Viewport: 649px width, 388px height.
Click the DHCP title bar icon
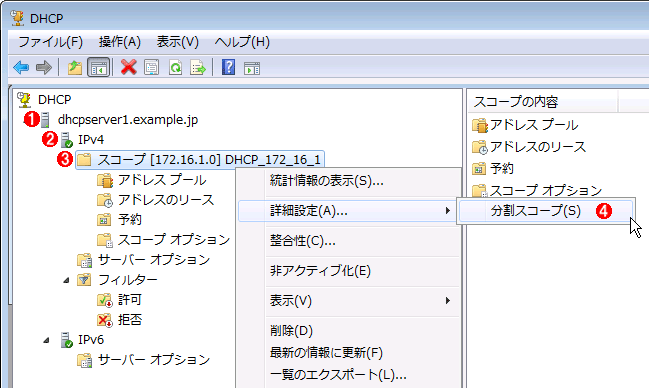click(17, 18)
